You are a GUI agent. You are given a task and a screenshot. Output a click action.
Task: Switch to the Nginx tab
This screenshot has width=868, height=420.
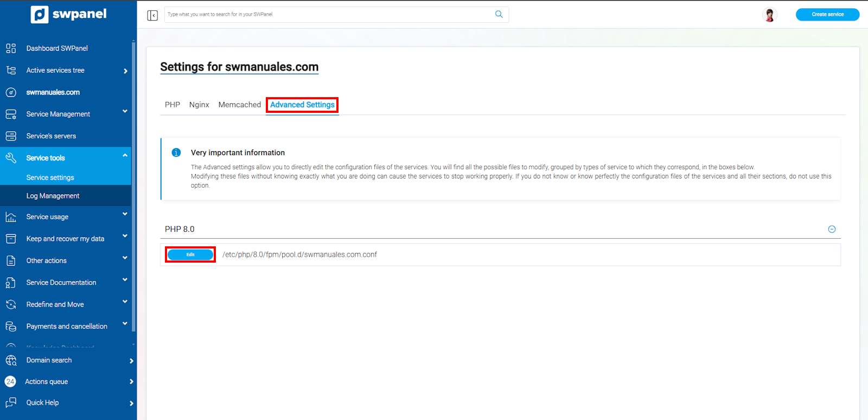pos(199,105)
